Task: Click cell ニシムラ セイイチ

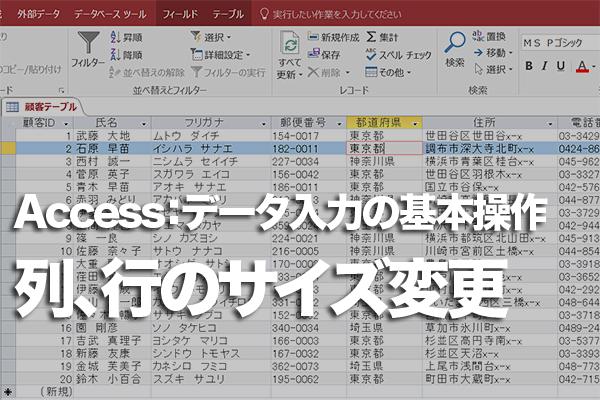Action: (211, 162)
